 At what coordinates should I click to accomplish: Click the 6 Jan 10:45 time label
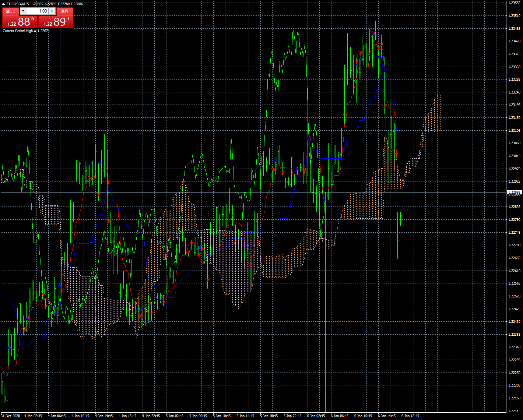click(x=363, y=416)
